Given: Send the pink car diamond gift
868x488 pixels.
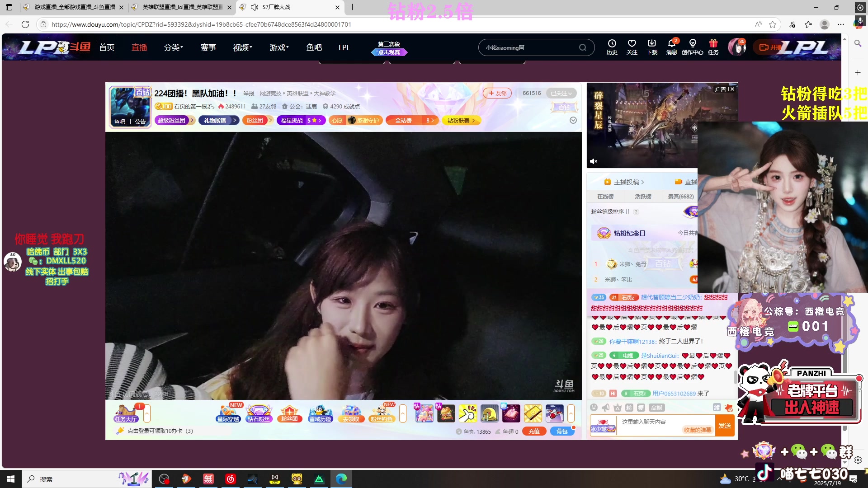Looking at the screenshot, I should 424,413.
